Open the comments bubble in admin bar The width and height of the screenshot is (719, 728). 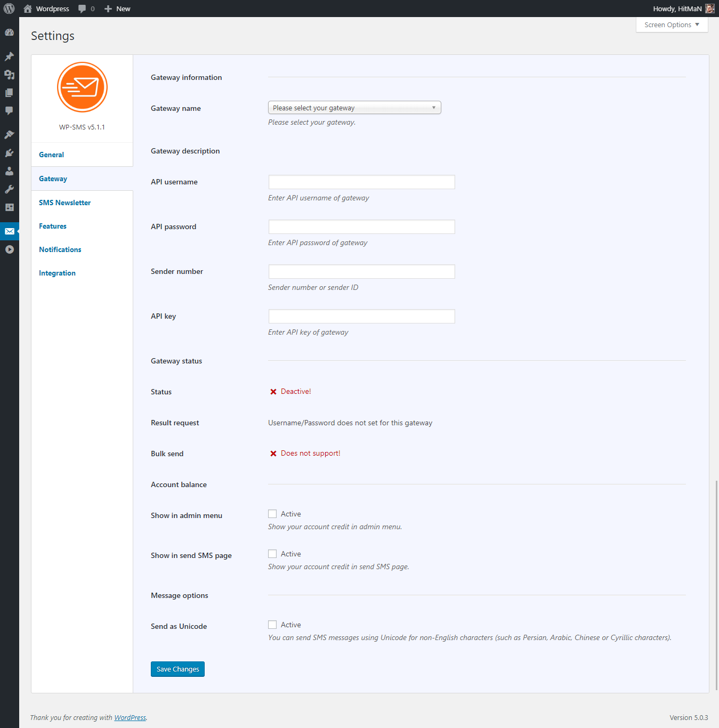click(82, 9)
